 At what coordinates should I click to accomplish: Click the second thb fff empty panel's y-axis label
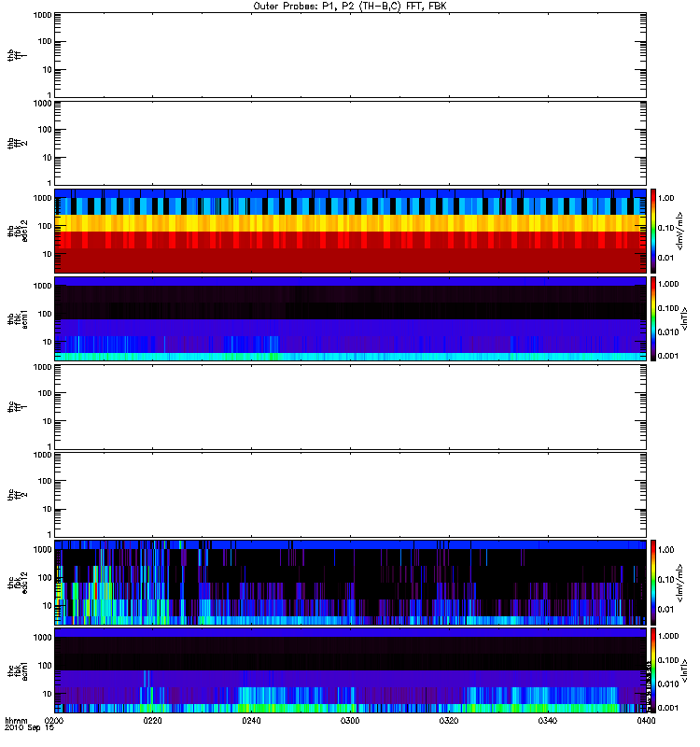[17, 144]
